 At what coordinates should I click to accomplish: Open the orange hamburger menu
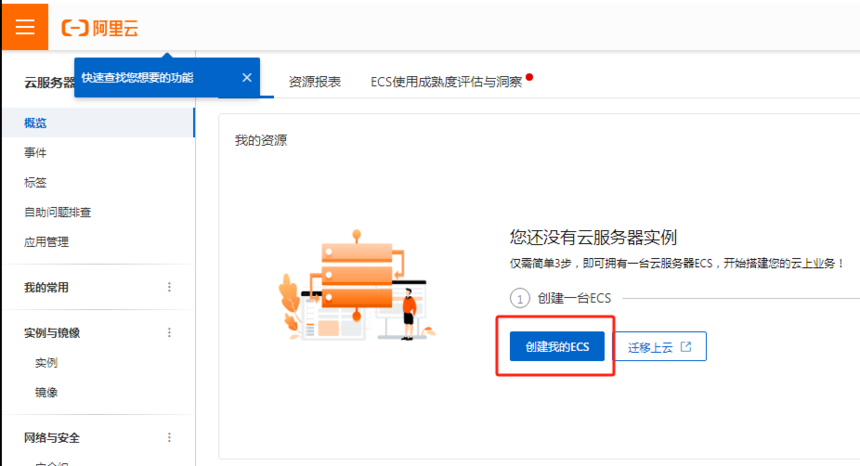tap(25, 26)
